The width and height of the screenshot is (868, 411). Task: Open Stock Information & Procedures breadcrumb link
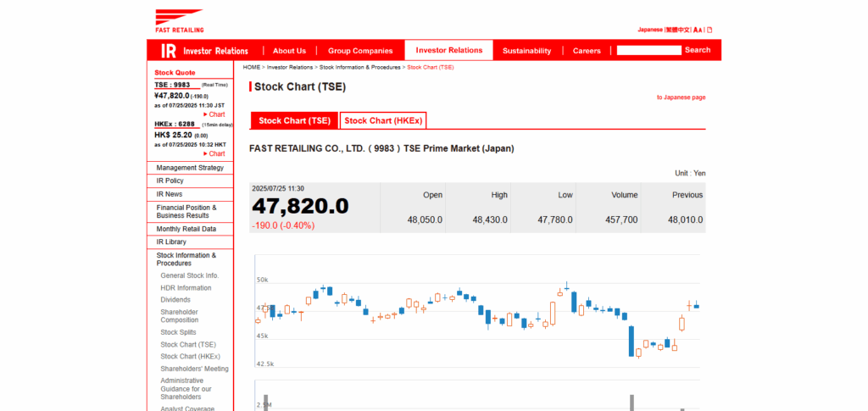pos(359,68)
